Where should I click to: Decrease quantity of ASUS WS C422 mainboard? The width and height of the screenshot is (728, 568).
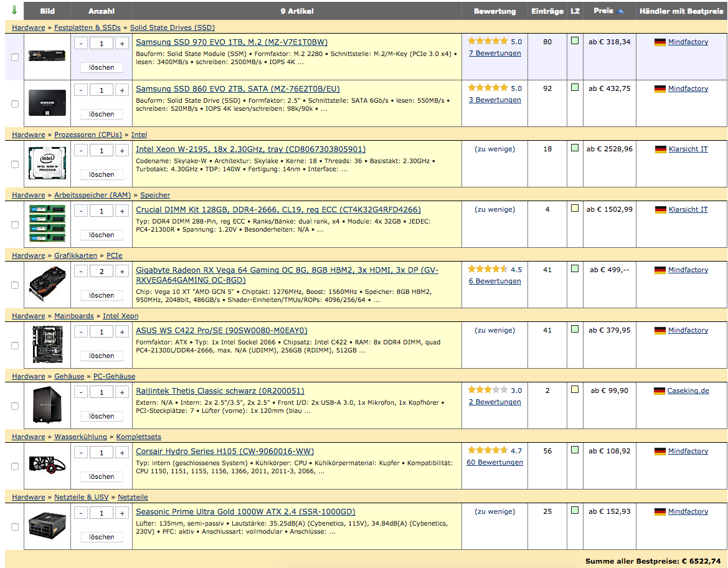81,332
